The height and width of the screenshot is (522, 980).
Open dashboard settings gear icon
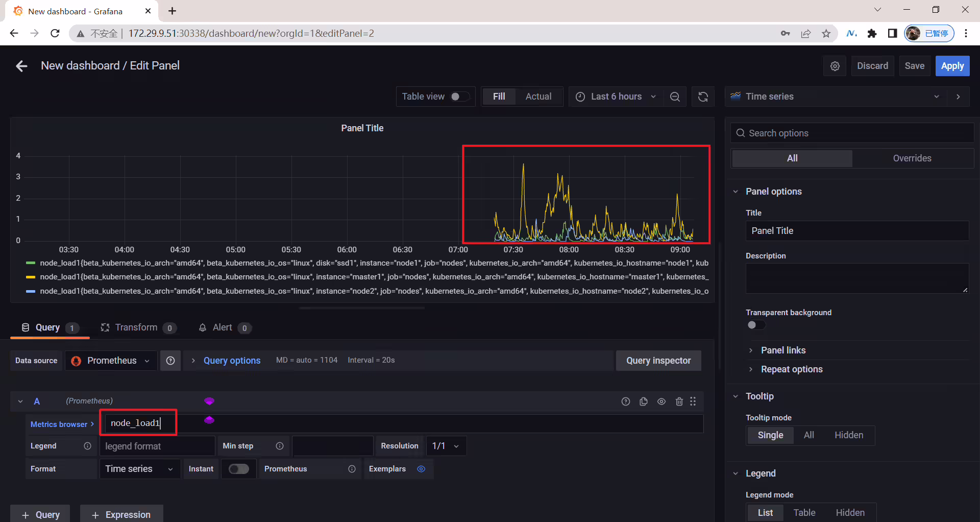pos(835,66)
